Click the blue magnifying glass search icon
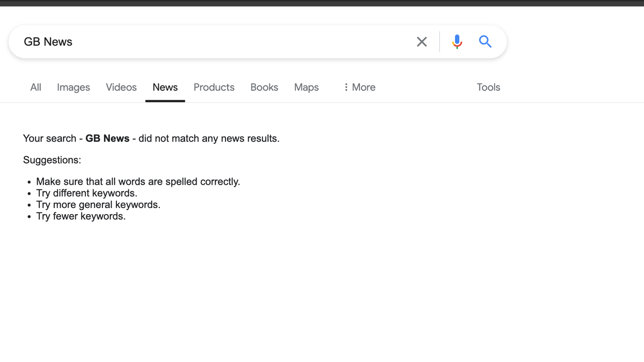 [x=485, y=41]
